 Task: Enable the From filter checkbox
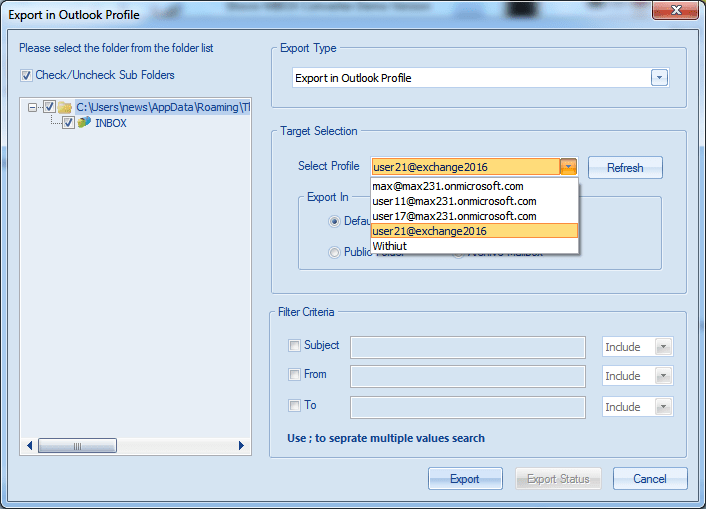pyautogui.click(x=294, y=375)
